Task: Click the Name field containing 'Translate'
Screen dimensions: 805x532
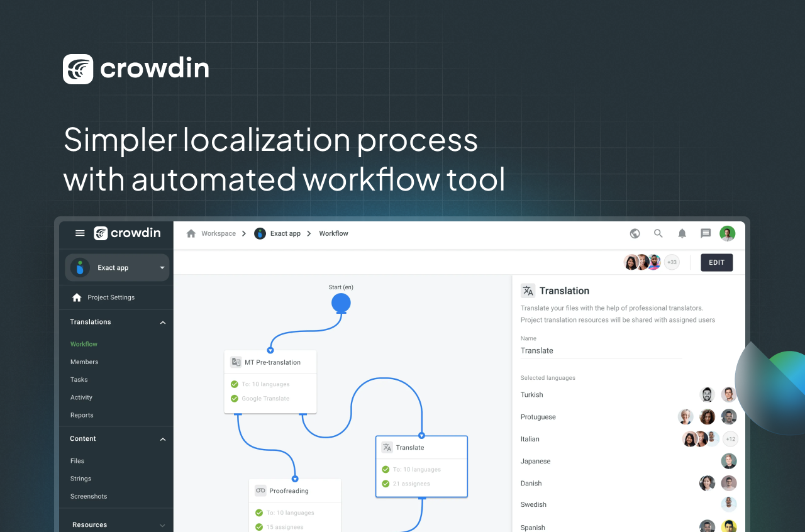Action: (x=601, y=350)
